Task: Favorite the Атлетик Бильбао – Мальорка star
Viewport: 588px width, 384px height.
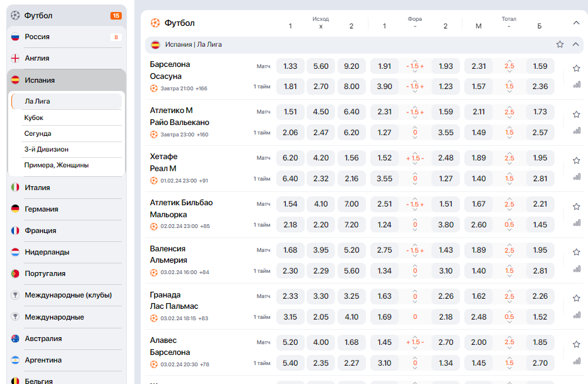Action: pyautogui.click(x=577, y=207)
